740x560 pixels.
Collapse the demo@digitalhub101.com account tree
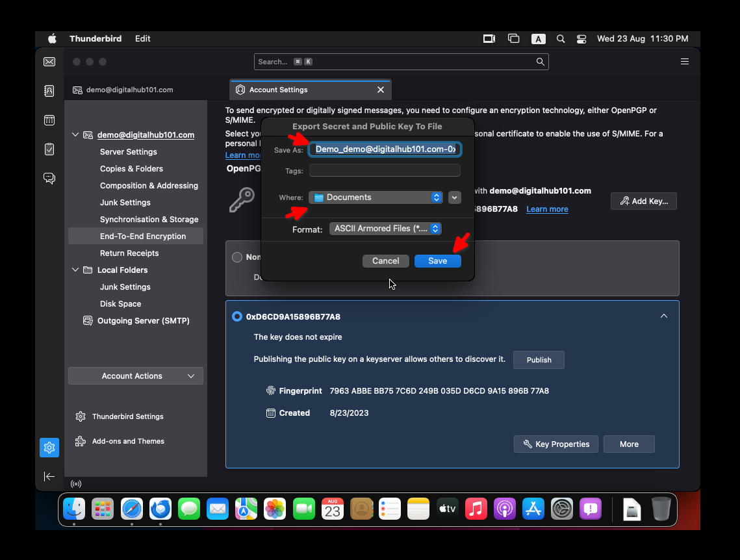[x=75, y=135]
